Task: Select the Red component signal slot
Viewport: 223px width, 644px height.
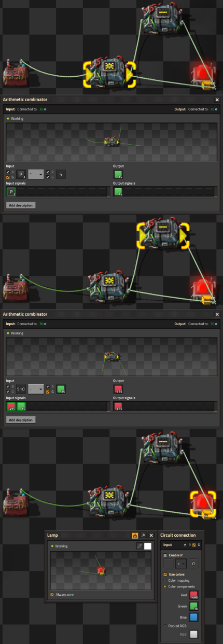Action: pyautogui.click(x=194, y=595)
